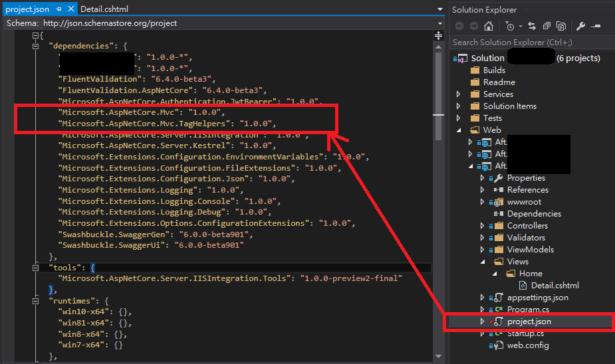
Task: Click the Controllers folder icon
Action: point(499,226)
